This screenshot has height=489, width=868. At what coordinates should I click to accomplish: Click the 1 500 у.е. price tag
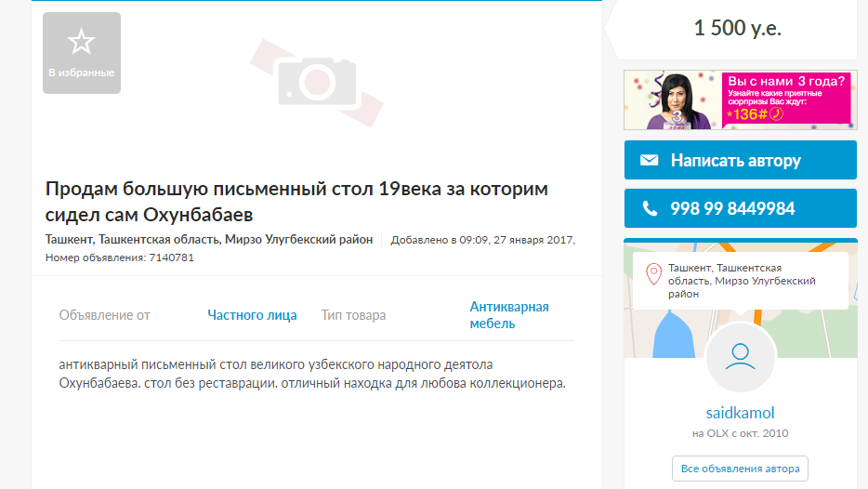click(738, 29)
